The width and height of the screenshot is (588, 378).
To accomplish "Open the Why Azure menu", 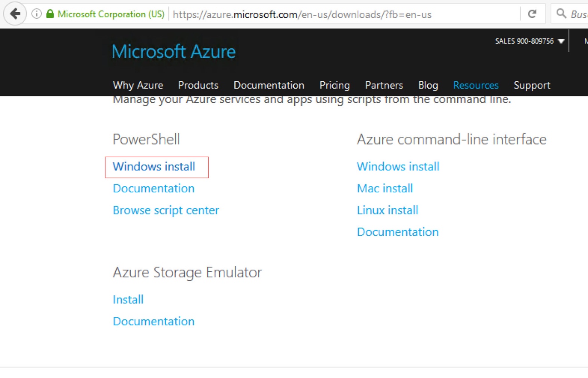I will pyautogui.click(x=138, y=85).
